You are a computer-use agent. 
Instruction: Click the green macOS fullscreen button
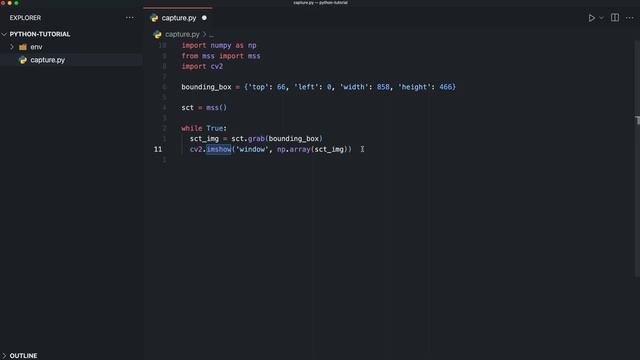[x=16, y=3]
